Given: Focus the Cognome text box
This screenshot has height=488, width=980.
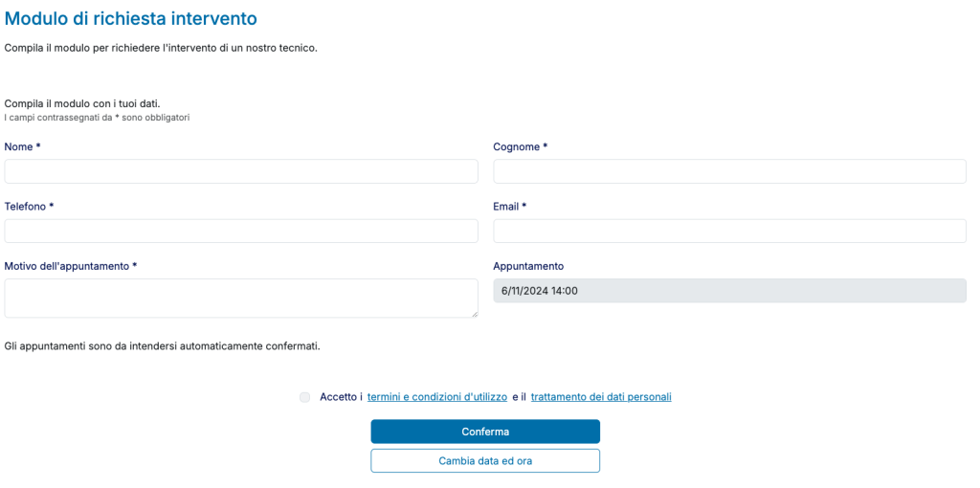Looking at the screenshot, I should 729,171.
